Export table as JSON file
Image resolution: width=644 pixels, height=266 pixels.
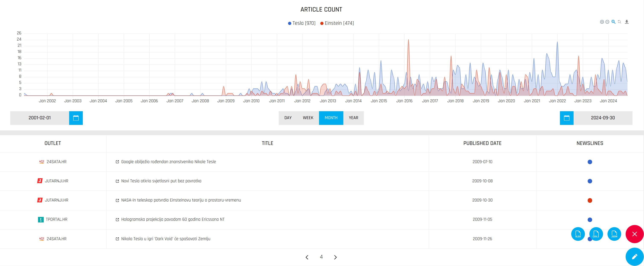(x=614, y=234)
